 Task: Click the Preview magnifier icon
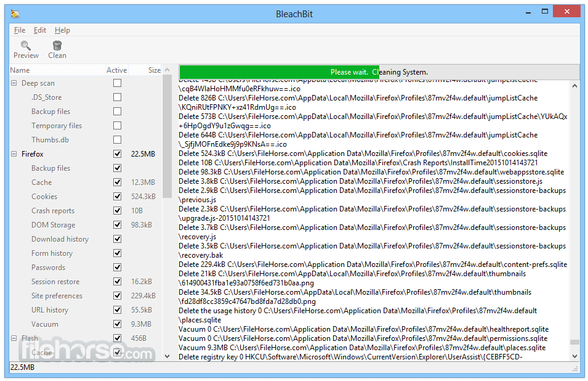25,46
